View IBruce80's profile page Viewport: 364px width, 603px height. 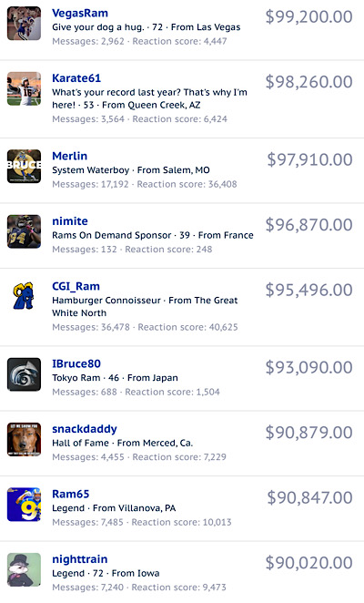76,363
